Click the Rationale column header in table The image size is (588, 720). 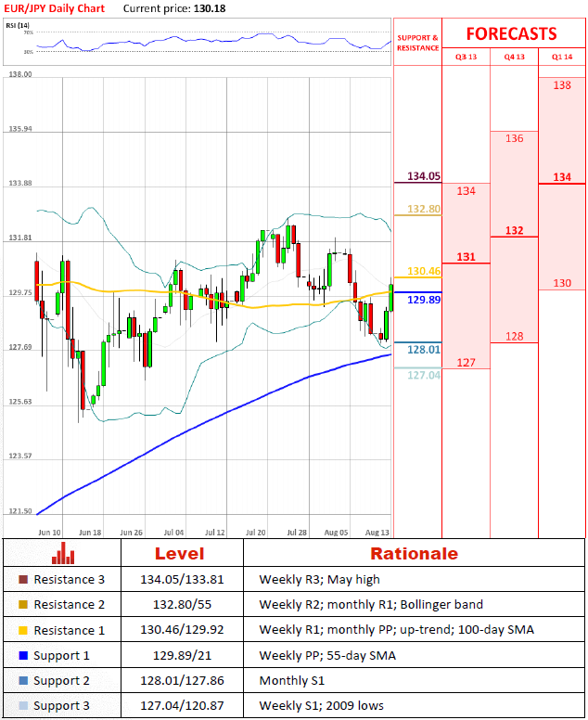click(414, 554)
